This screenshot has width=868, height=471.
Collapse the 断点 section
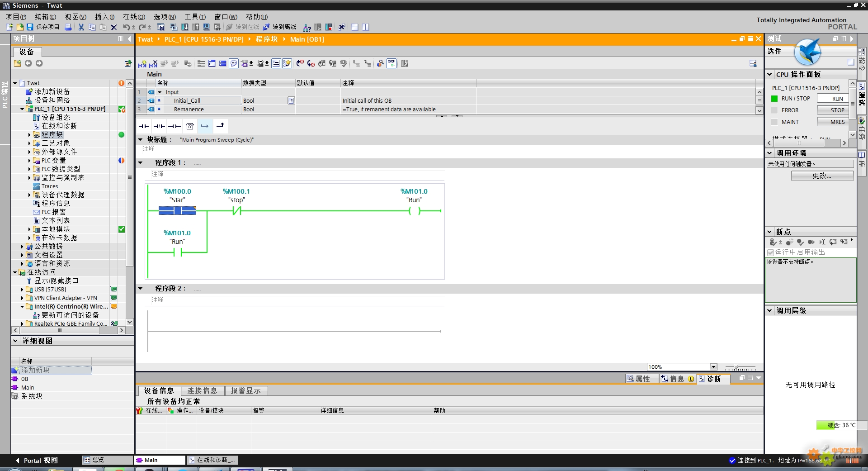click(770, 232)
